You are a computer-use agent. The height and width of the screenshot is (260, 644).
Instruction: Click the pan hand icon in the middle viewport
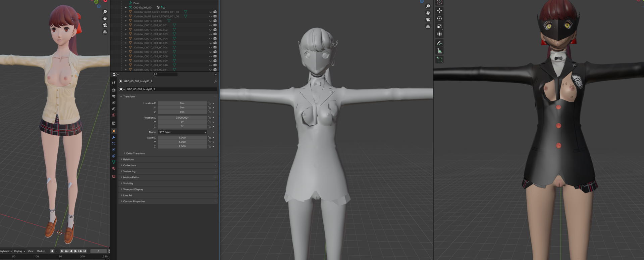pos(428,13)
